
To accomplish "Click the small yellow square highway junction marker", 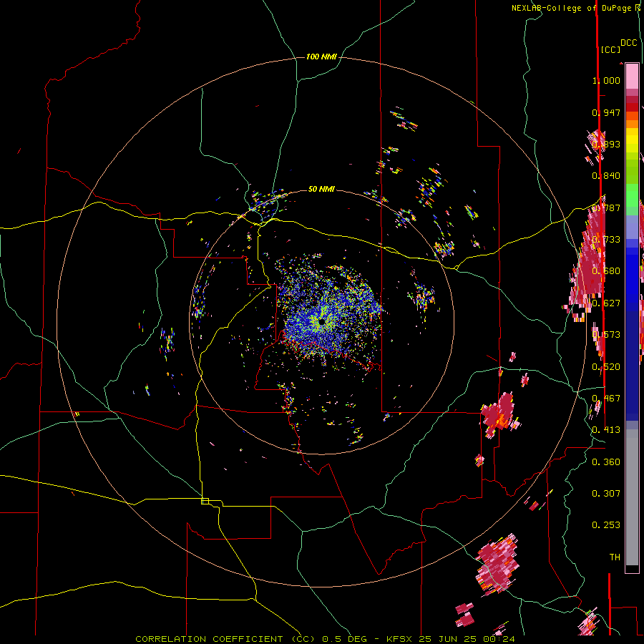I will pos(205,501).
